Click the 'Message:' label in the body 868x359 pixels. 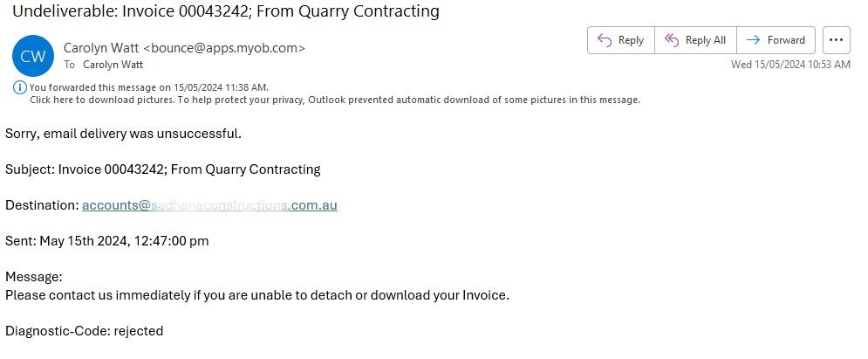[x=34, y=277]
